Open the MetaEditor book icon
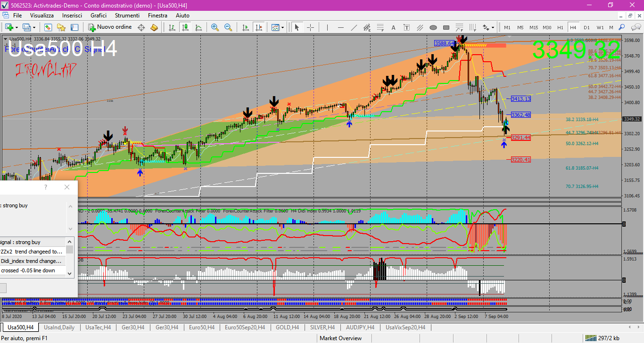This screenshot has width=644, height=343. pyautogui.click(x=154, y=27)
